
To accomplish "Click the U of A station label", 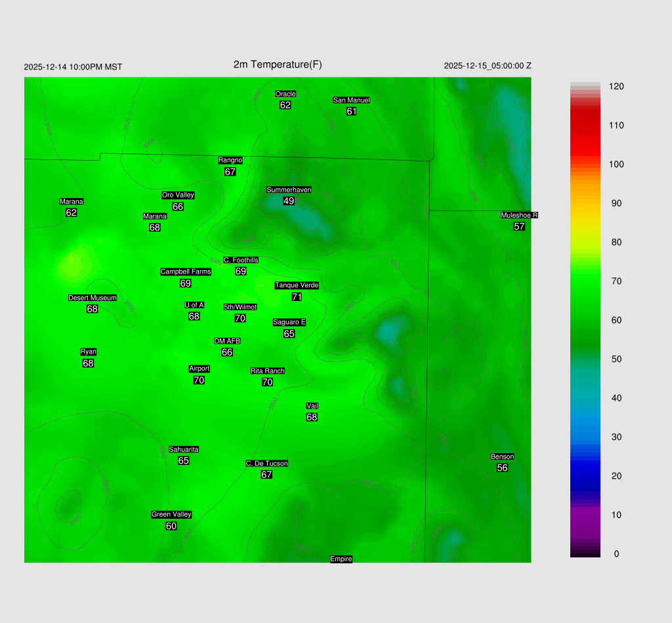I will [194, 305].
